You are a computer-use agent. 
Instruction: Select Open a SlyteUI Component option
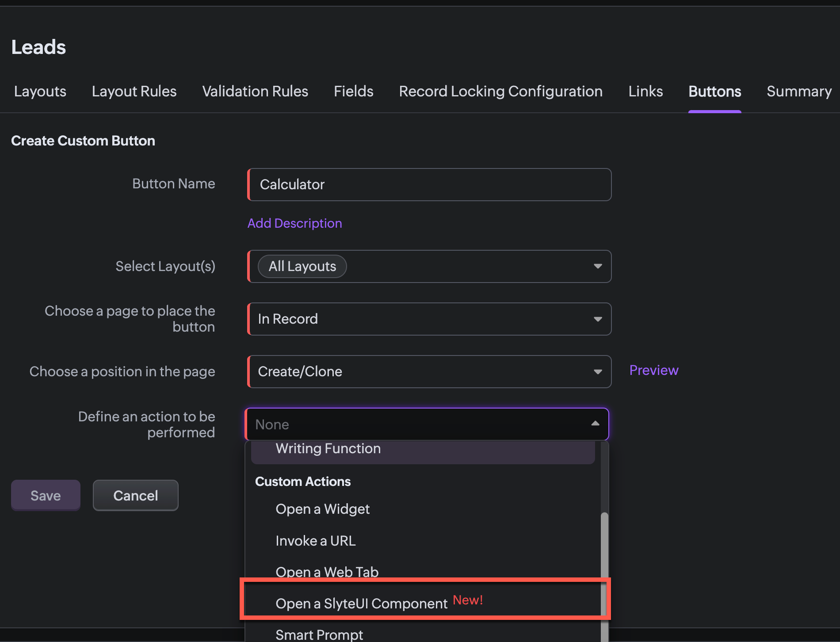point(361,604)
